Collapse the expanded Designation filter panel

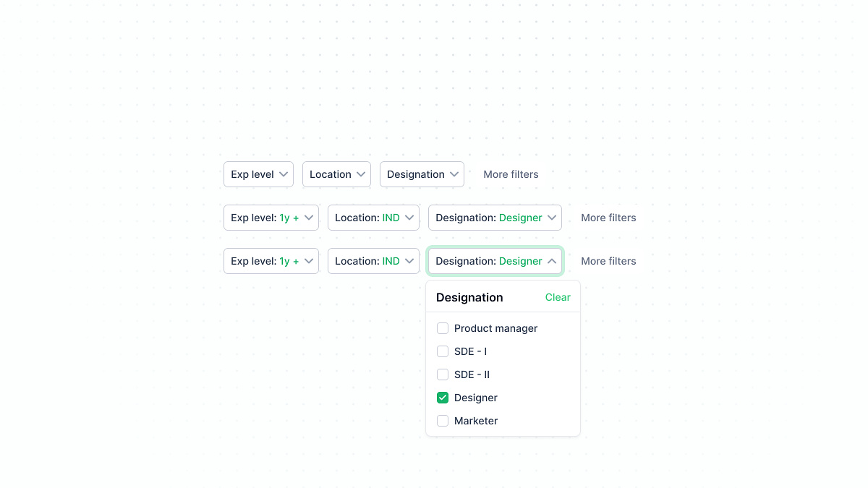click(495, 261)
